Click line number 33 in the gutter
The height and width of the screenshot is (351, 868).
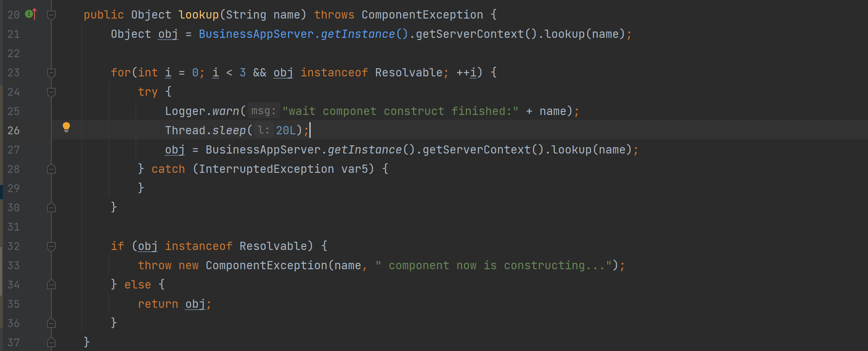click(x=14, y=266)
